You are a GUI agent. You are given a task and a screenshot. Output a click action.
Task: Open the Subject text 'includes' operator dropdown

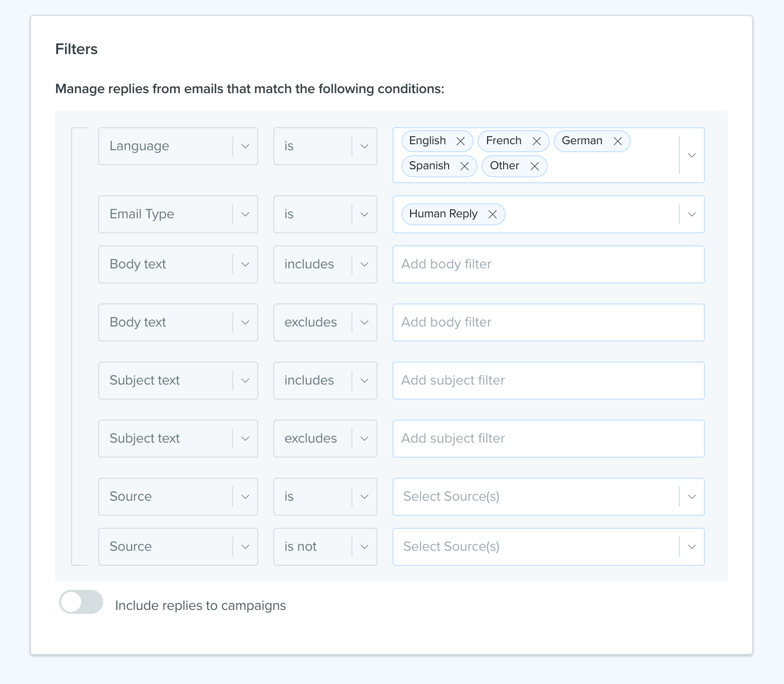tap(325, 381)
